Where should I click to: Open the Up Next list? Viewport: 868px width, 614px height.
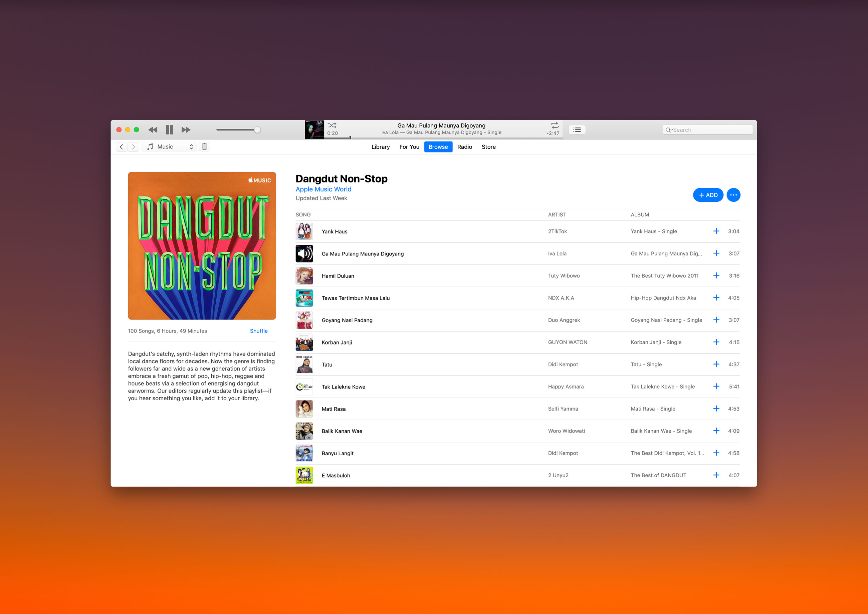577,130
